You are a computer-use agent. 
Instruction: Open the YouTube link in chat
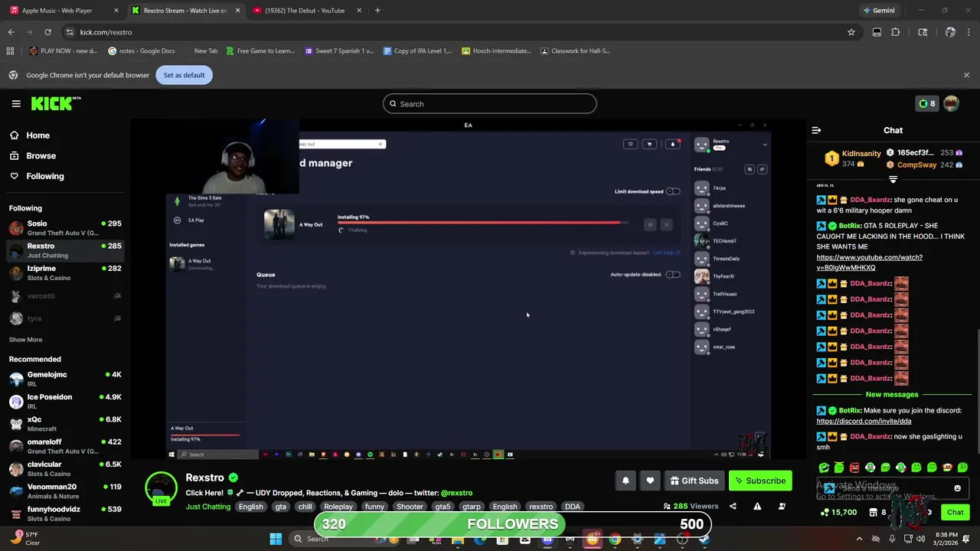(869, 262)
